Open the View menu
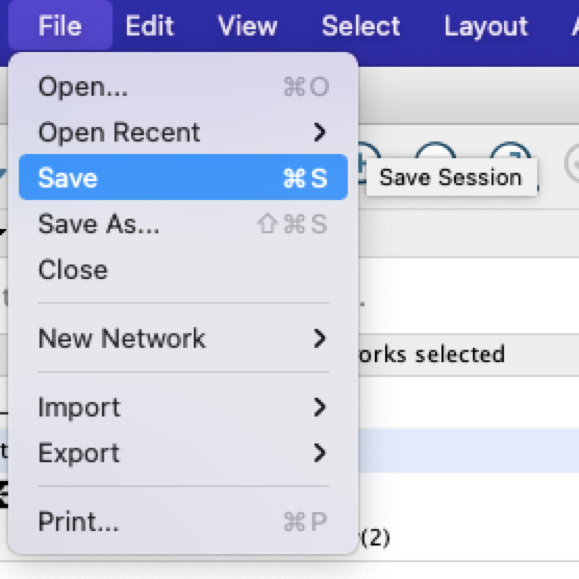The width and height of the screenshot is (579, 579). point(247,26)
